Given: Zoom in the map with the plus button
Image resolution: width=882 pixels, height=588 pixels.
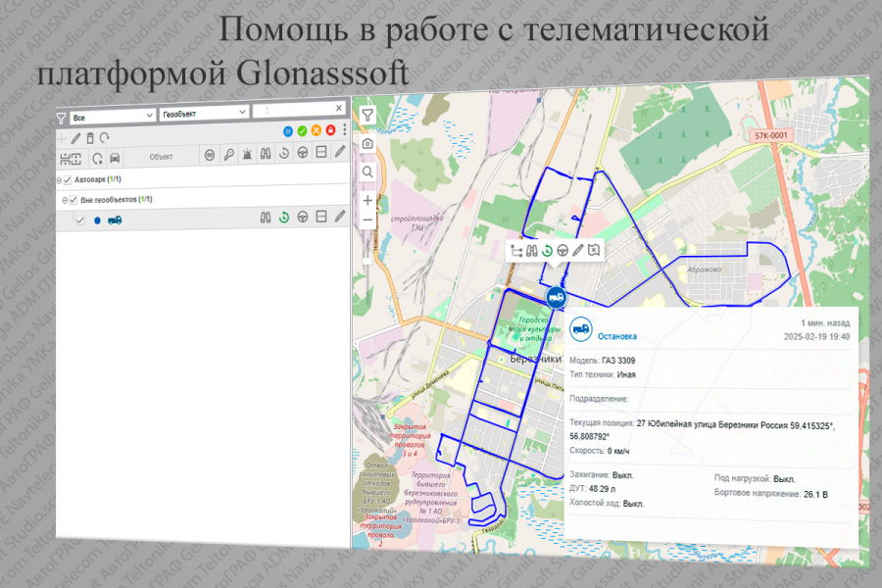Looking at the screenshot, I should pos(367,200).
